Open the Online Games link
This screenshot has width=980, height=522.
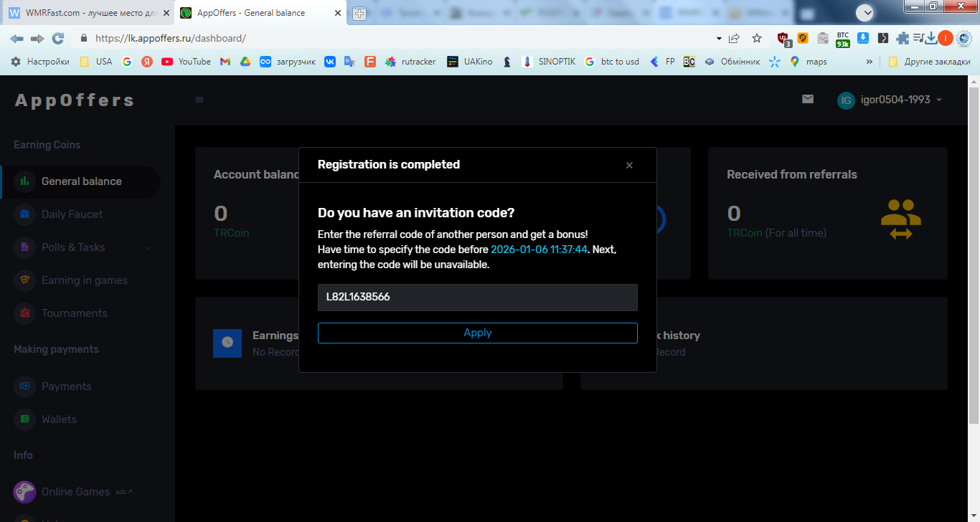(75, 492)
